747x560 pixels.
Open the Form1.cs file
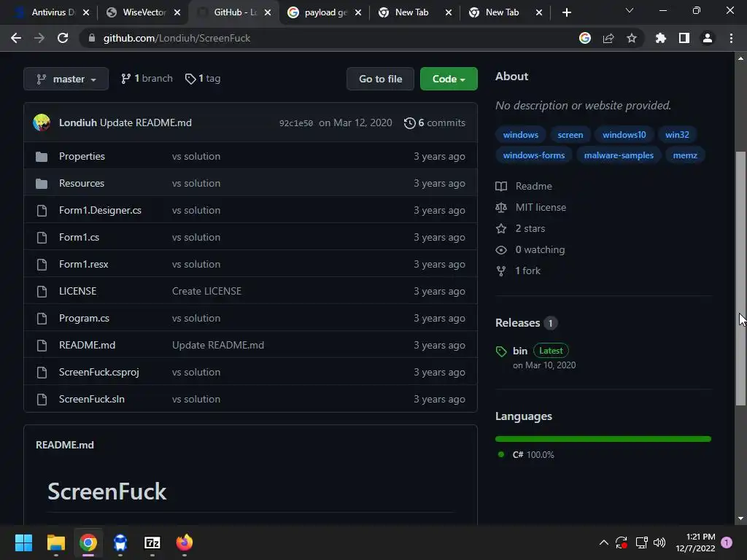coord(79,237)
